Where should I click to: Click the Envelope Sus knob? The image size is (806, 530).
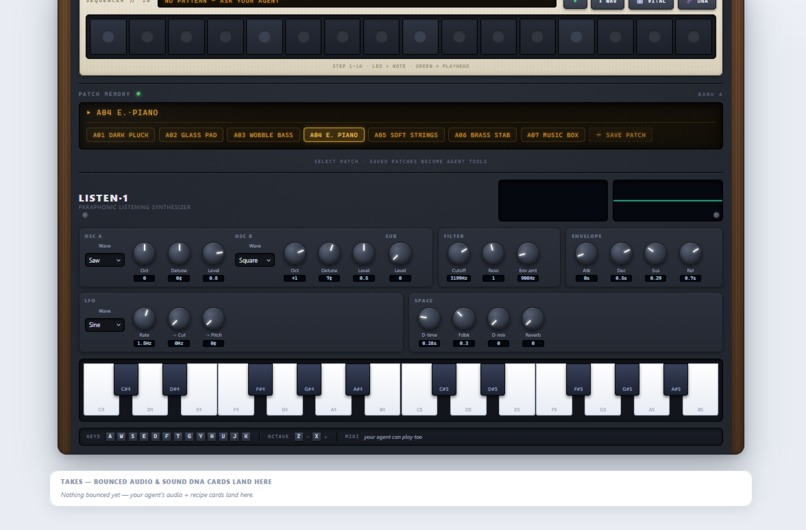pos(655,253)
